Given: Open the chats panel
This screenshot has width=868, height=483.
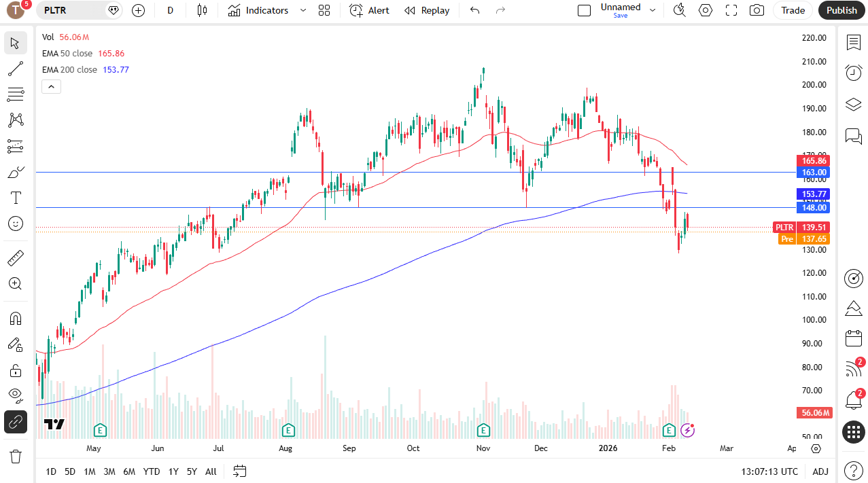Looking at the screenshot, I should pyautogui.click(x=854, y=136).
